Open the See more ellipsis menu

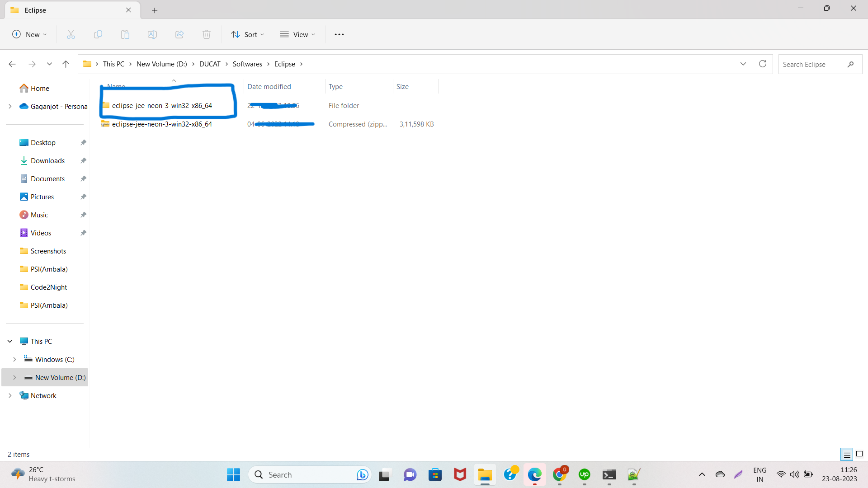(x=339, y=34)
